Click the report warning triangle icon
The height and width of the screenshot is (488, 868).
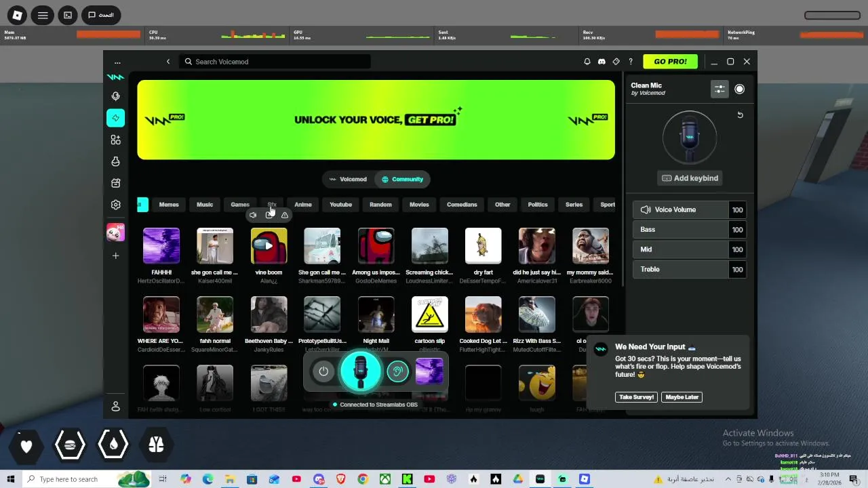click(x=285, y=215)
